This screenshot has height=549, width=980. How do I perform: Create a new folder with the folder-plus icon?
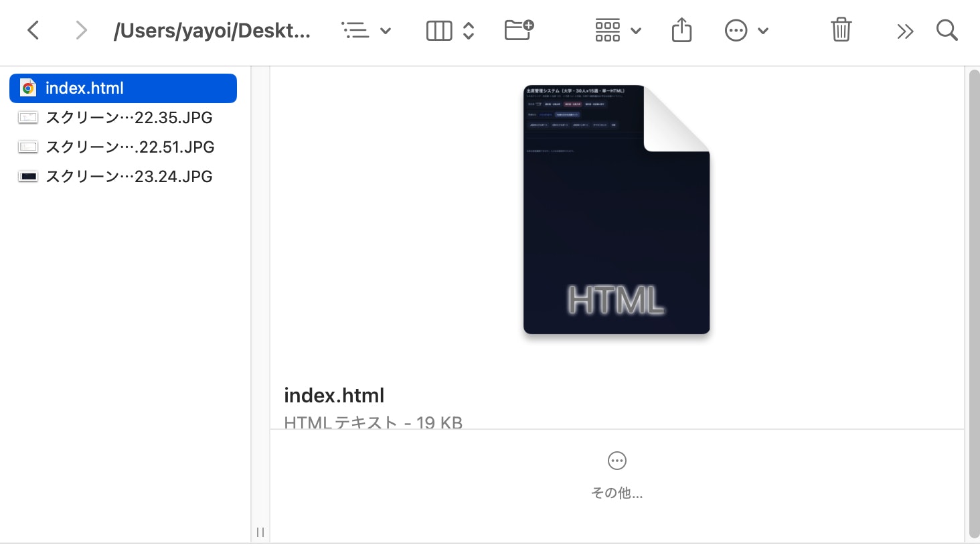click(x=519, y=30)
